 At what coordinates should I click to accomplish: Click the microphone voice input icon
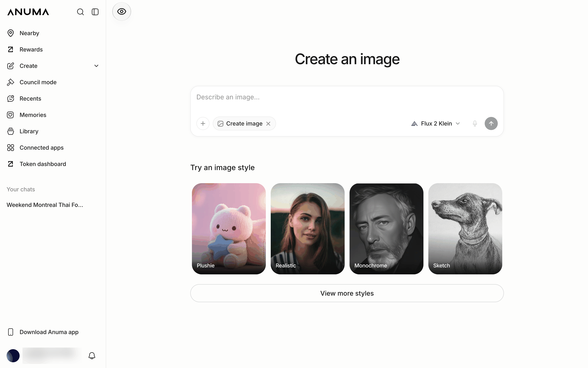click(475, 124)
